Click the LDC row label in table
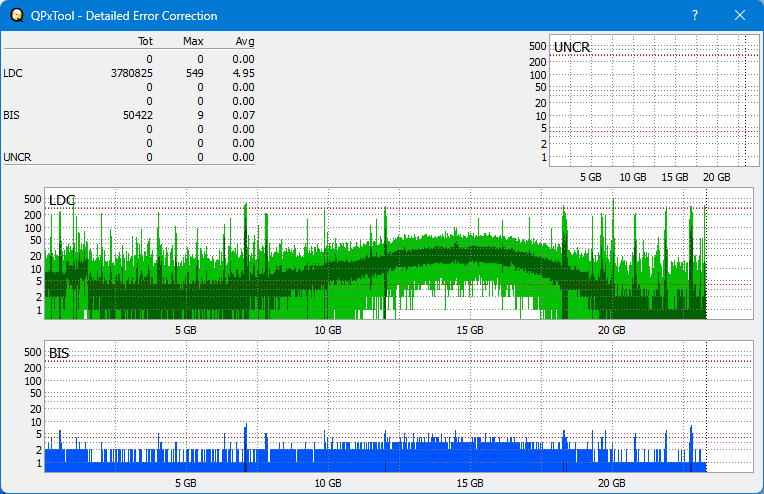764x494 pixels. coord(13,73)
